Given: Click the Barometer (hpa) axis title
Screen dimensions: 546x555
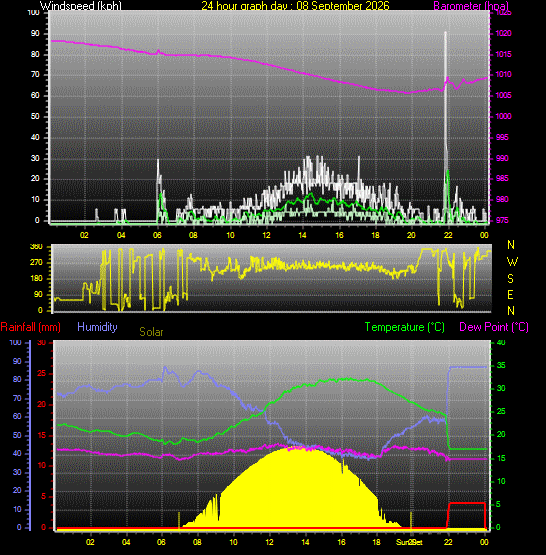Looking at the screenshot, I should (471, 6).
